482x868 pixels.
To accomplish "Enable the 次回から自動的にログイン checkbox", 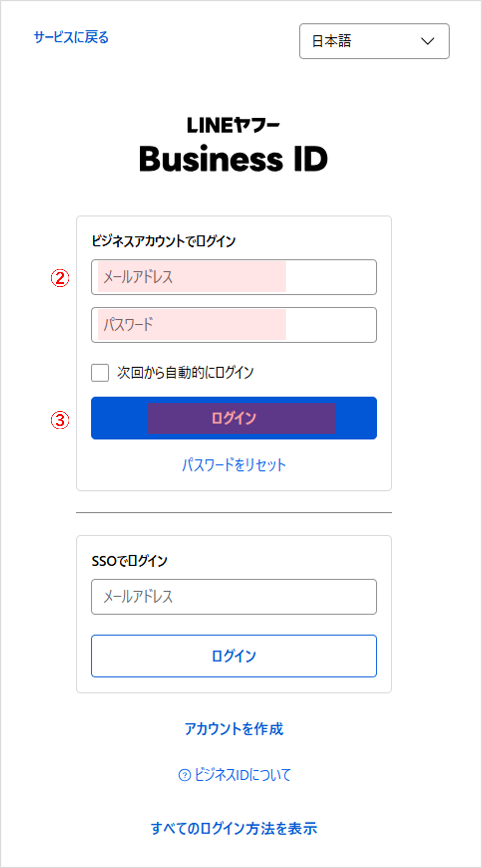I will pos(100,373).
